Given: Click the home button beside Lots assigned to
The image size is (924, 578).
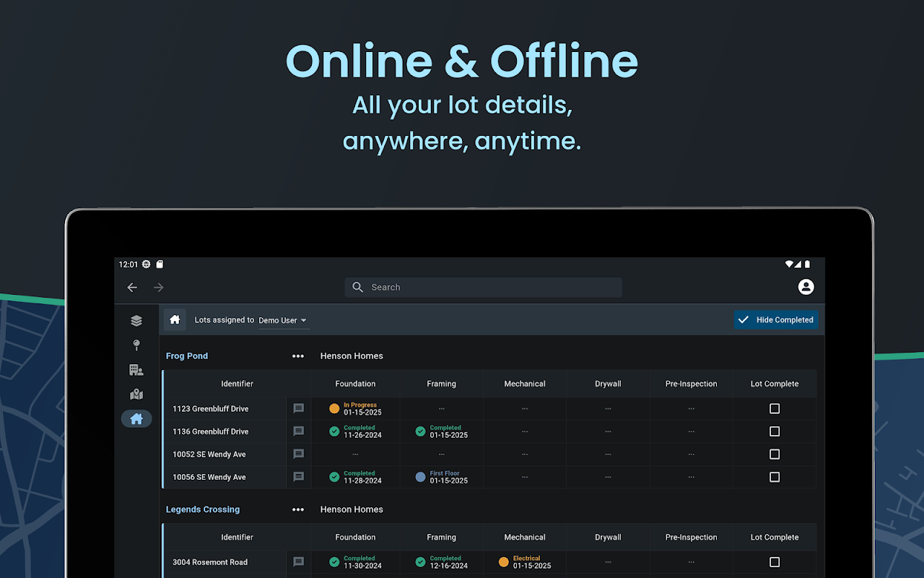Looking at the screenshot, I should click(175, 319).
